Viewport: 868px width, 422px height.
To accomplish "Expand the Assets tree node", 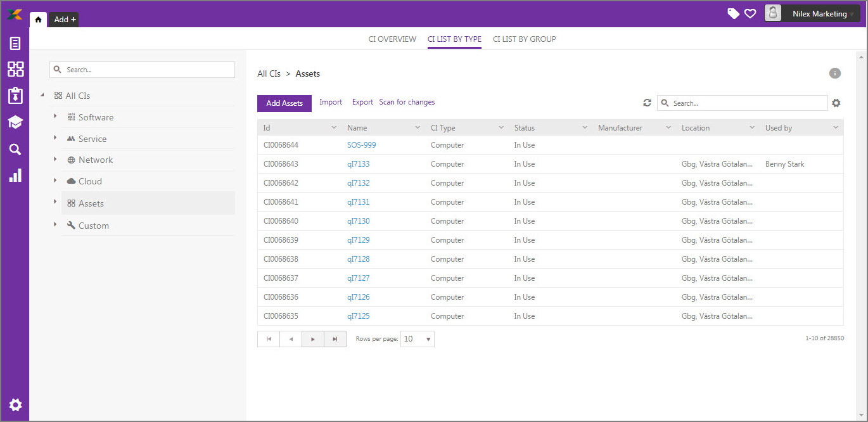I will tap(55, 202).
